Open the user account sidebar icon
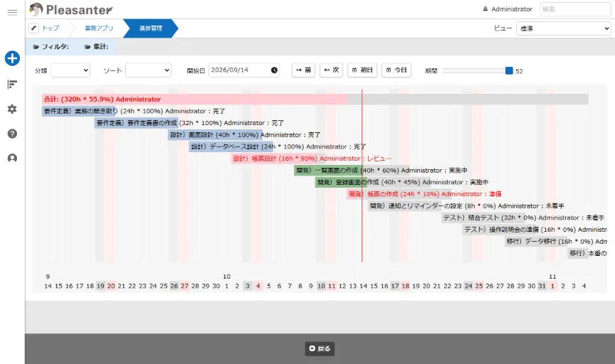 click(x=12, y=158)
